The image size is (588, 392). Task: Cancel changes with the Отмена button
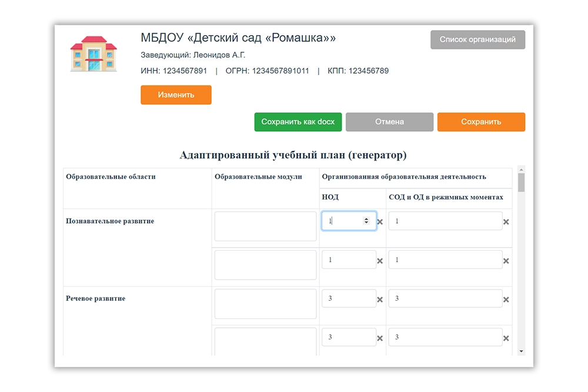click(389, 122)
